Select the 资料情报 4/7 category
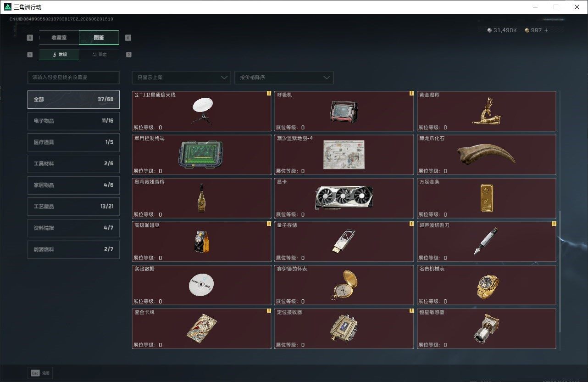This screenshot has width=588, height=382. point(73,228)
